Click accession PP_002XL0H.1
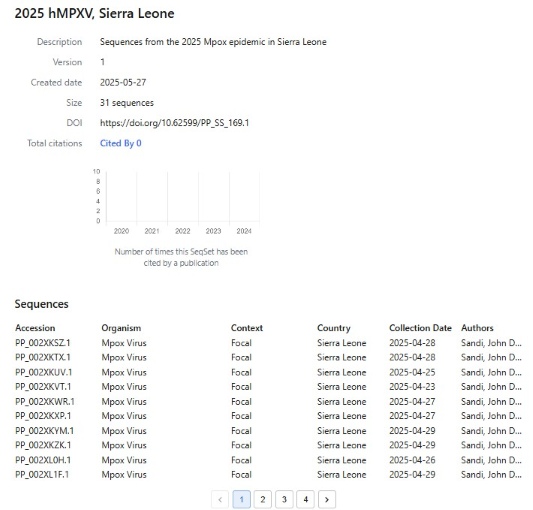This screenshot has height=510, width=533. pos(43,460)
